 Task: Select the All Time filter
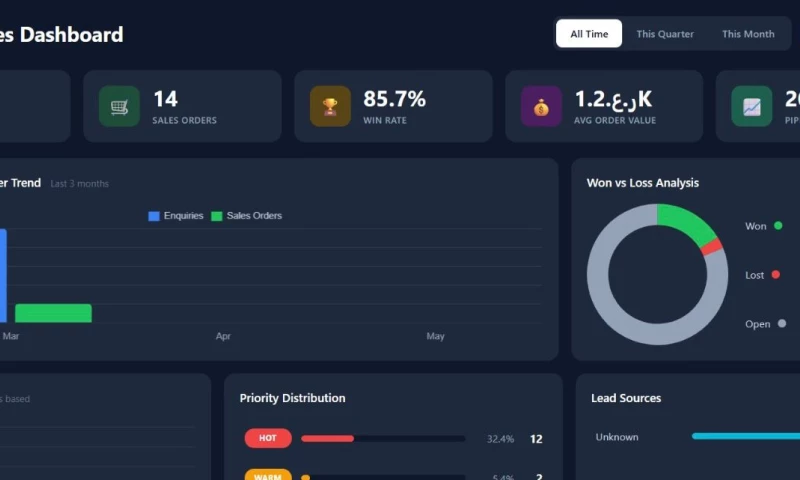click(589, 34)
